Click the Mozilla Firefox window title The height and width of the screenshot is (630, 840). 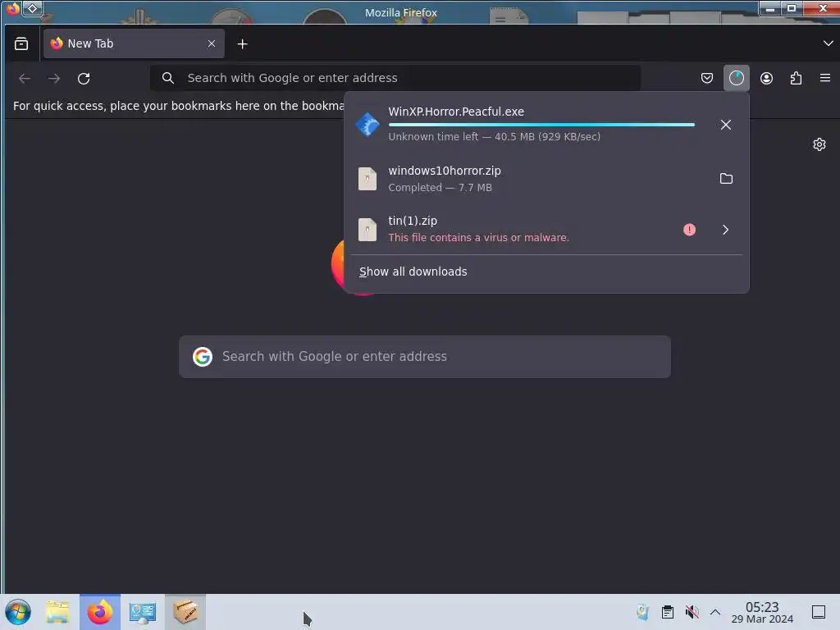pyautogui.click(x=400, y=12)
